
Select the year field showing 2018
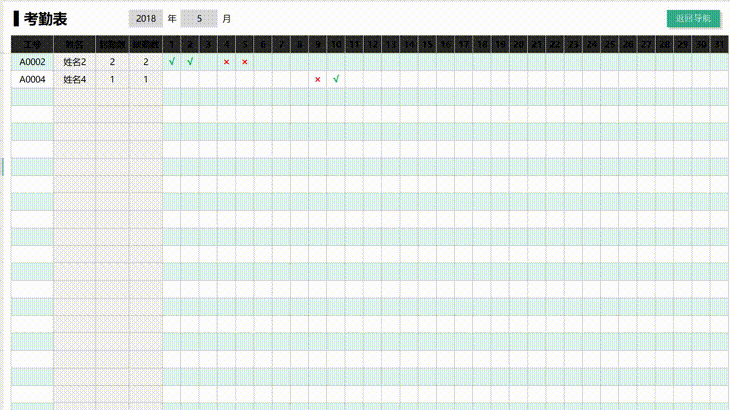[145, 19]
